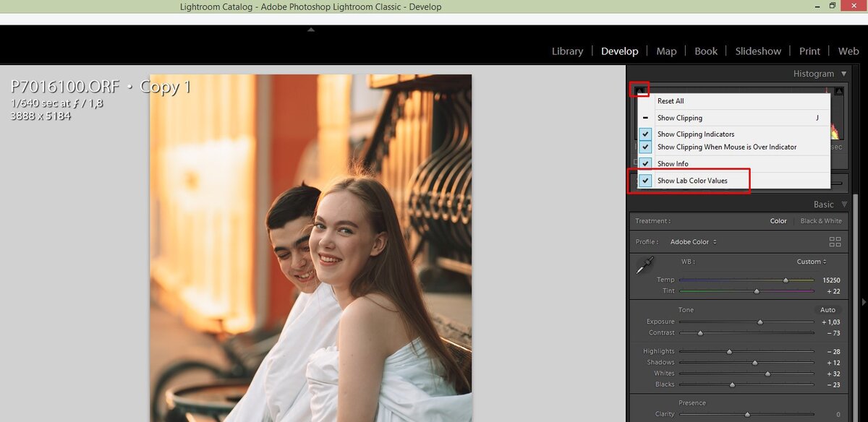Click the Contrast slider handle
This screenshot has width=868, height=422.
coord(700,333)
